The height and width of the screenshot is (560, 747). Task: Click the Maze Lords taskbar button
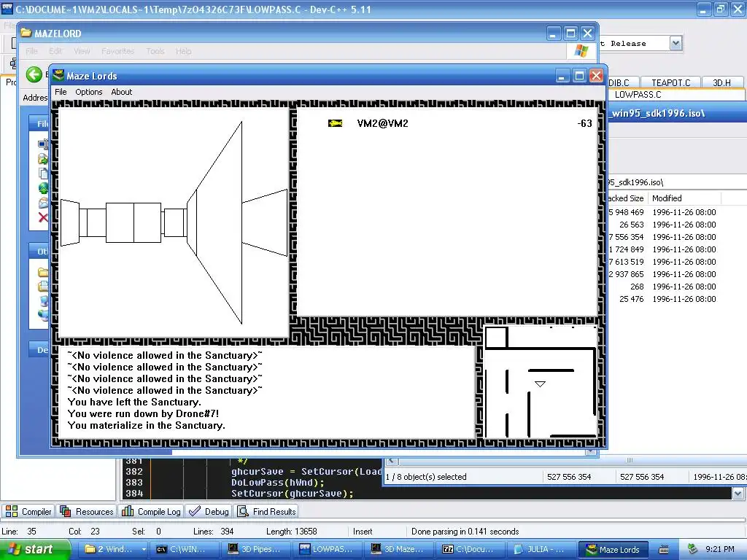click(x=614, y=549)
